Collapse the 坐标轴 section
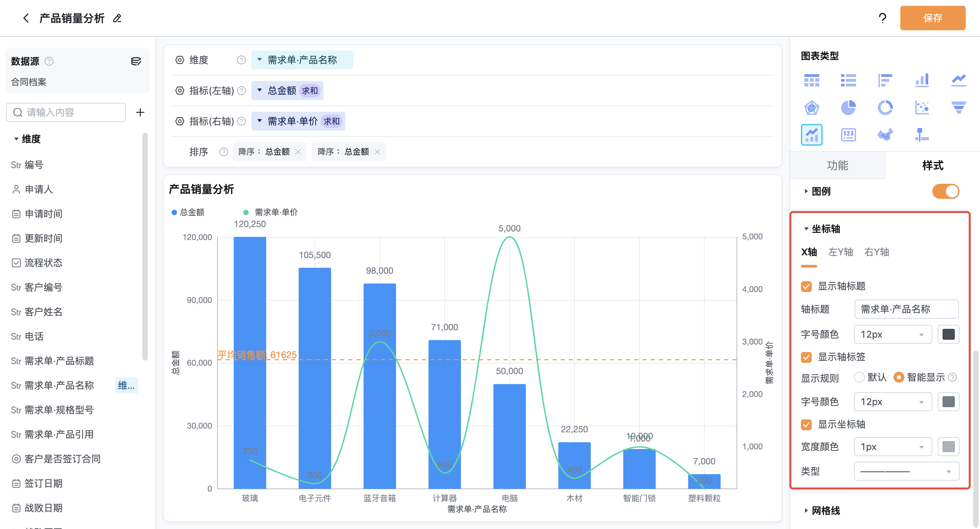Viewport: 980px width, 529px height. coord(806,229)
